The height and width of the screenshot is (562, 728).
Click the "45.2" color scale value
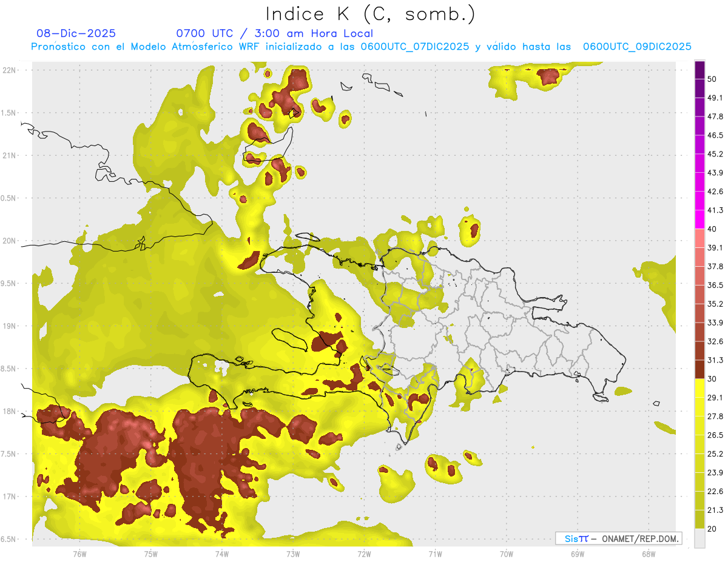click(715, 154)
